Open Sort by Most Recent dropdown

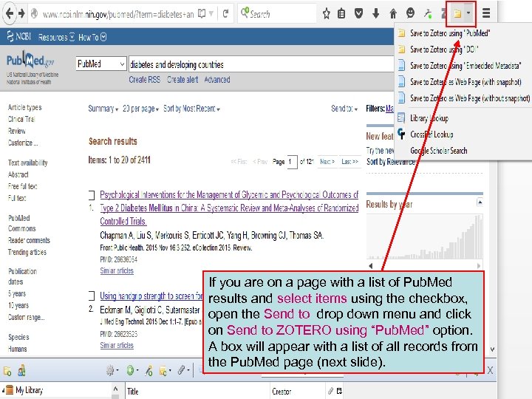(191, 109)
